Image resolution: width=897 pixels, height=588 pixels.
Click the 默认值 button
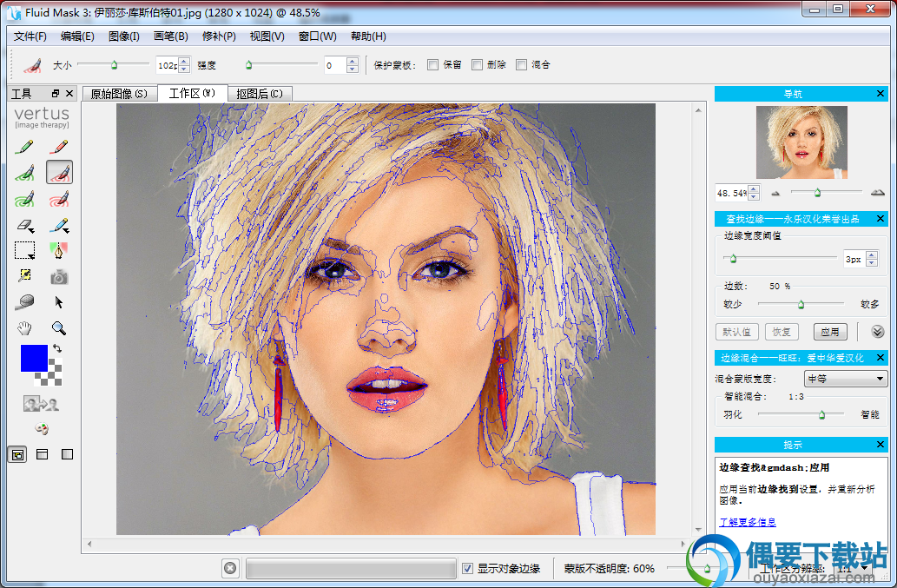point(737,332)
